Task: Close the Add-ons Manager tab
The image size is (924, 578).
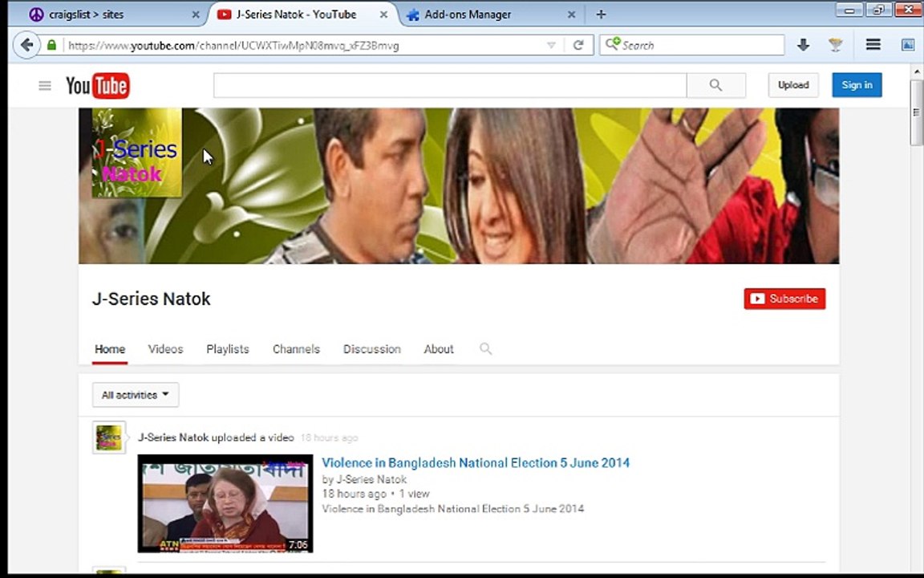Action: click(x=571, y=14)
